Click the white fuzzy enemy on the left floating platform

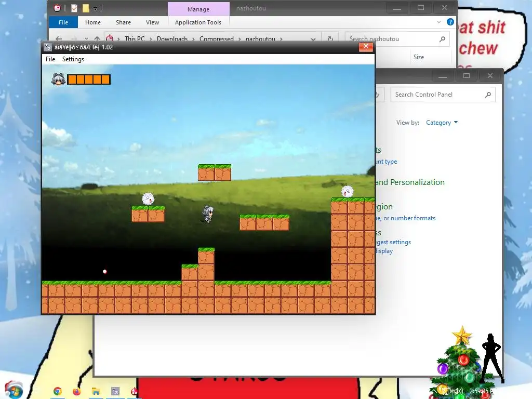148,199
